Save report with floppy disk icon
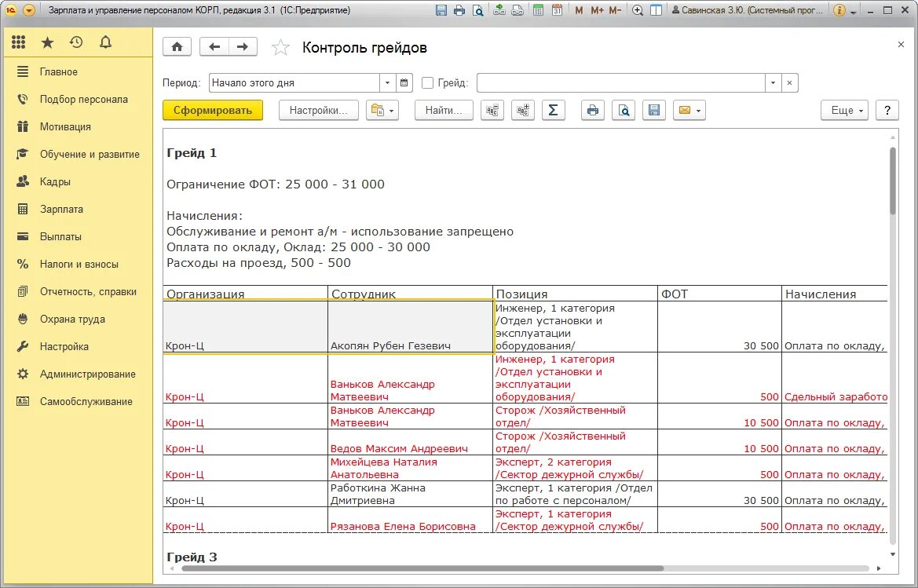Screen dimensions: 918x588 pyautogui.click(x=654, y=110)
